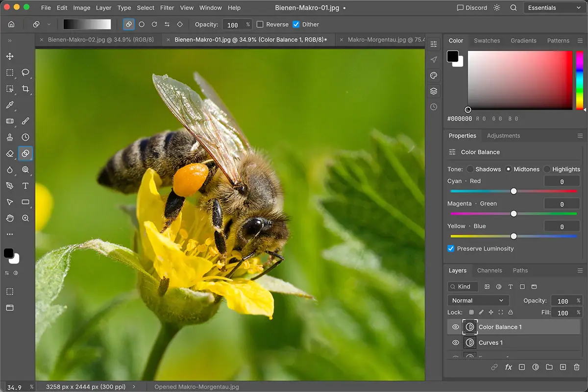Viewport: 588px width, 392px height.
Task: Select the Zoom tool in toolbar
Action: 25,218
